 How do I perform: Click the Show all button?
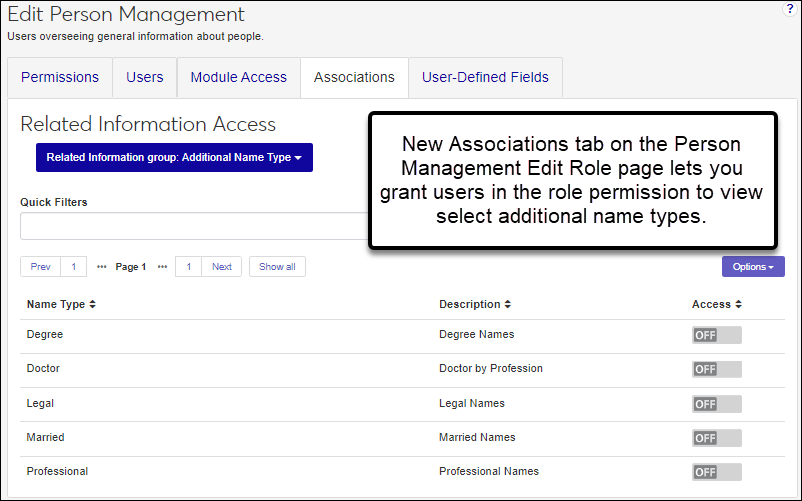[x=277, y=267]
